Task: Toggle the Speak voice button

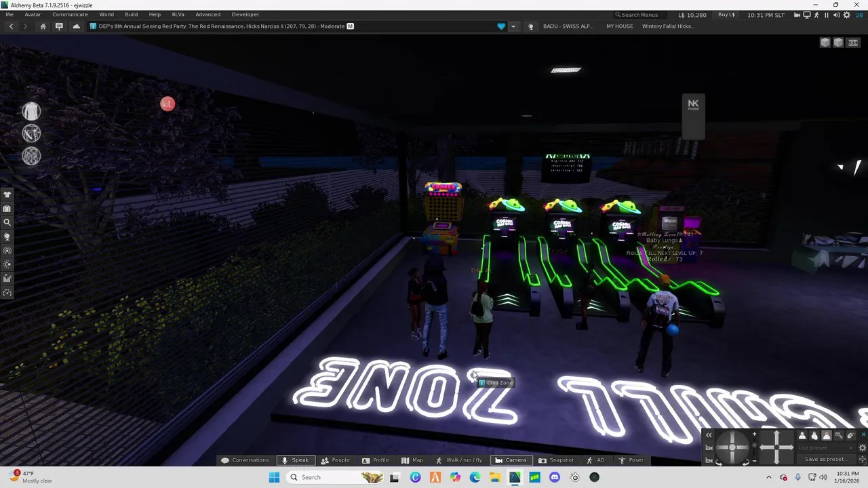Action: 295,460
